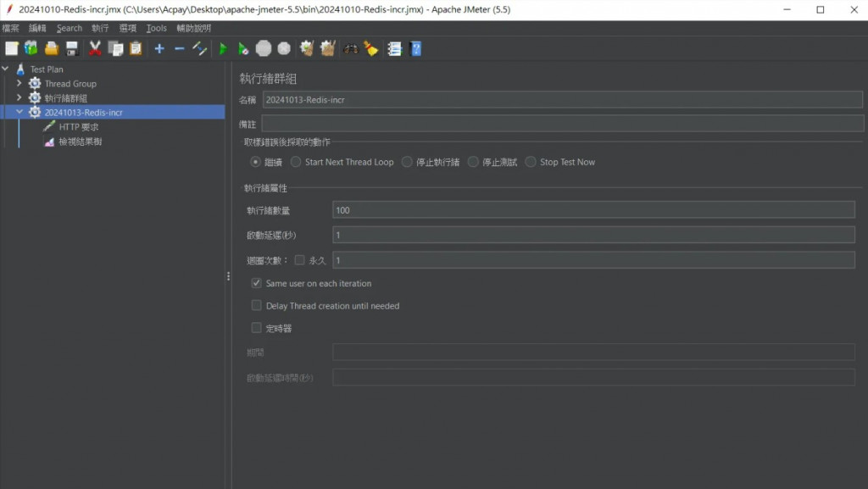
Task: Enable the 定時器 scheduler checkbox
Action: click(256, 328)
